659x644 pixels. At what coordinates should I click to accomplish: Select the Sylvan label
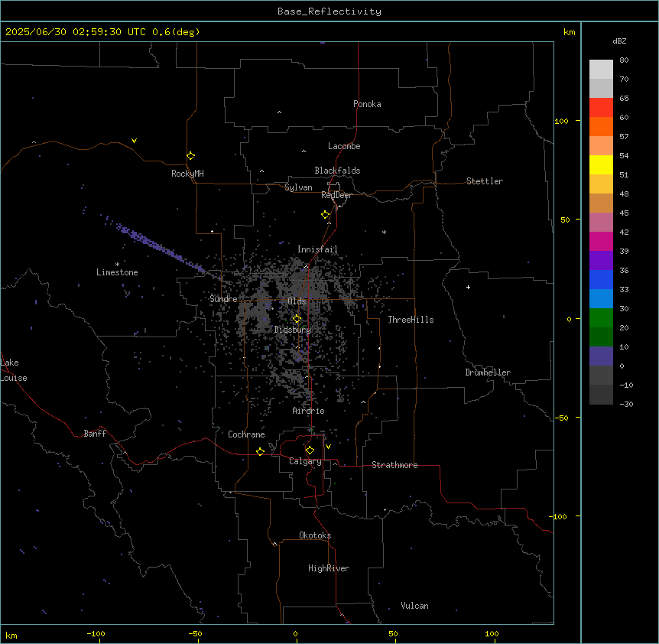point(298,187)
